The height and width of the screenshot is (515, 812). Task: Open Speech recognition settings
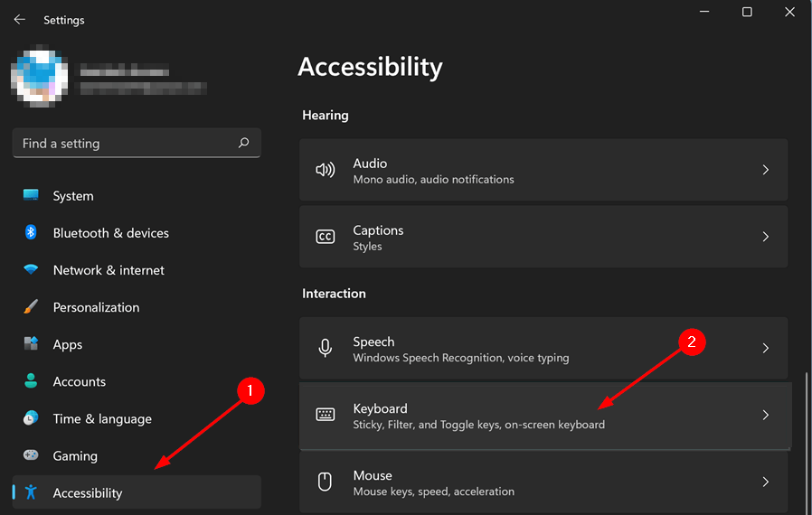coord(543,348)
